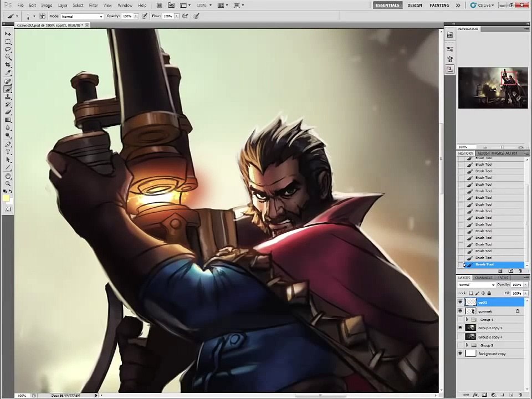Select the Hand tool
The image size is (532, 399).
point(8,176)
